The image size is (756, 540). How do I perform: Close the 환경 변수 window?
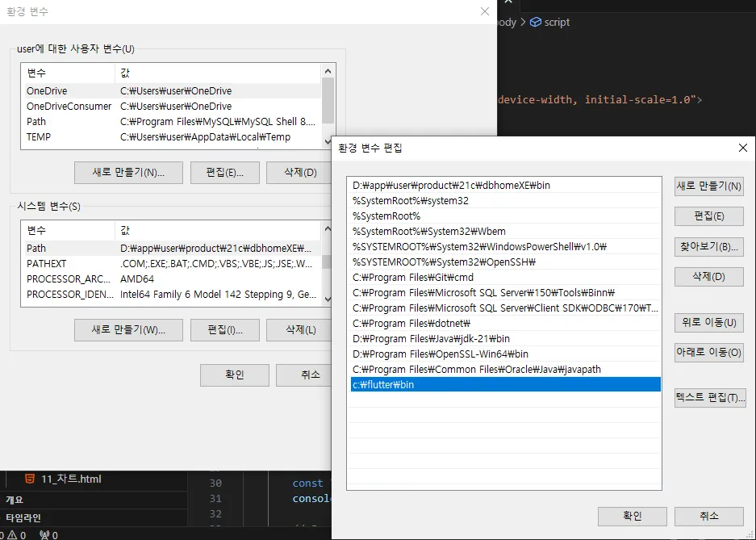[x=485, y=11]
